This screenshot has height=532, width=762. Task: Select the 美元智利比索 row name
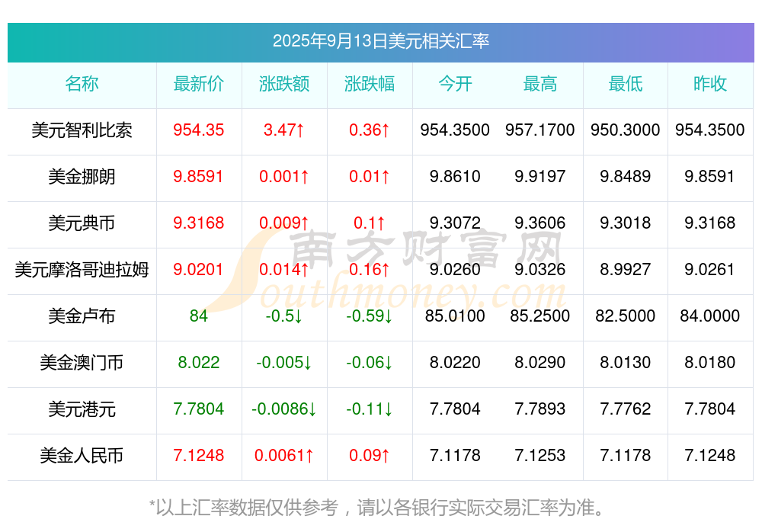[x=82, y=130]
